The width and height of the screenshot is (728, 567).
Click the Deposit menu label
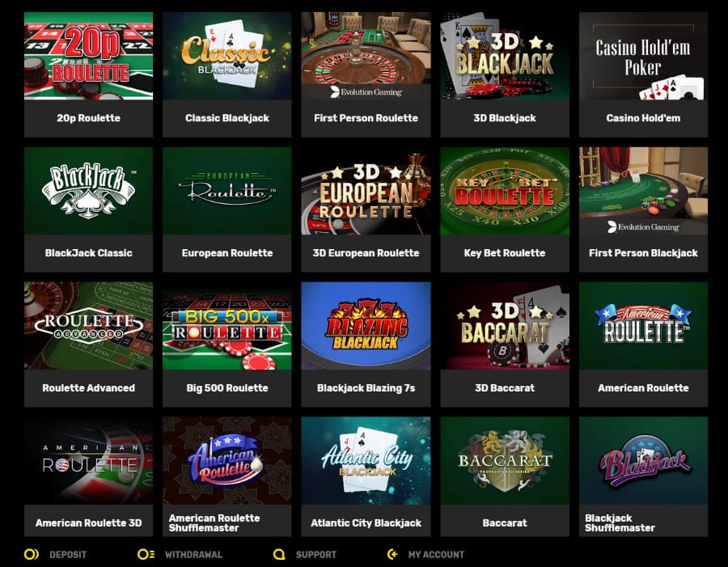click(x=68, y=554)
